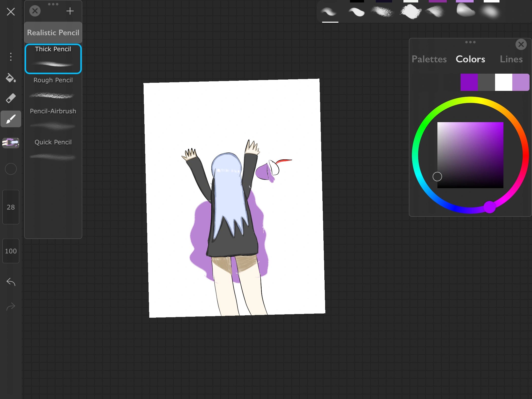Open the layers thumbnail in the sidebar
The width and height of the screenshot is (532, 399).
click(x=11, y=143)
